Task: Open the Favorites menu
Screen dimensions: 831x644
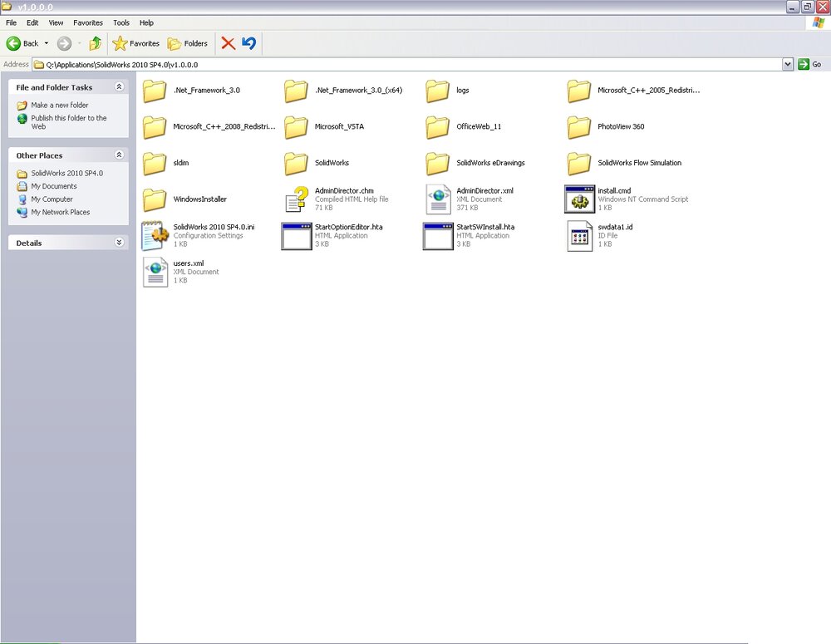Action: (x=88, y=22)
